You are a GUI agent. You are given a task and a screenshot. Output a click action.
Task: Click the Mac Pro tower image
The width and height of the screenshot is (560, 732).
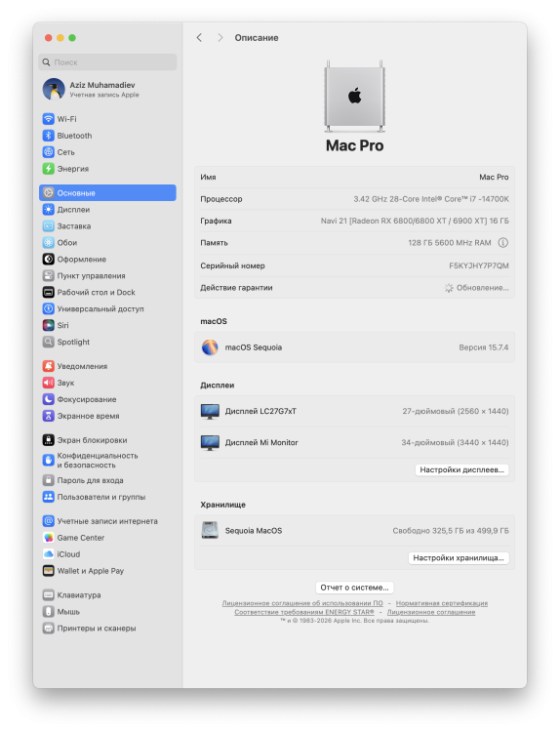tap(355, 97)
